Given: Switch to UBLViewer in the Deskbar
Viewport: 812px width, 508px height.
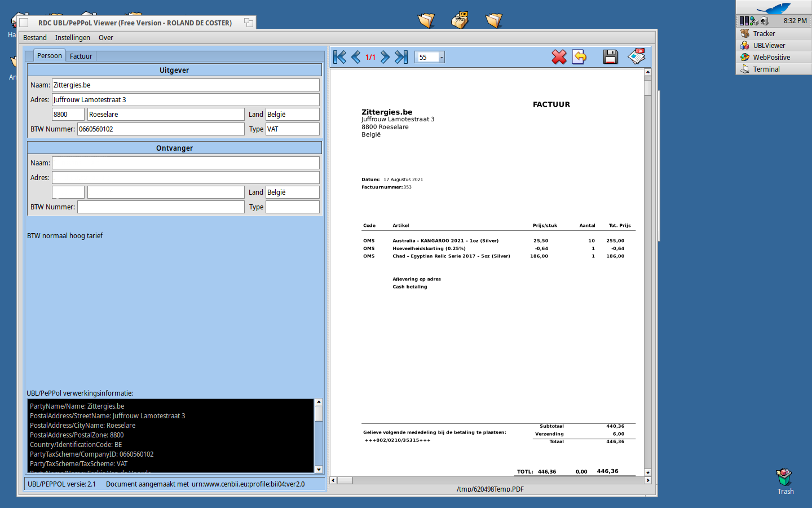Looking at the screenshot, I should click(x=774, y=46).
